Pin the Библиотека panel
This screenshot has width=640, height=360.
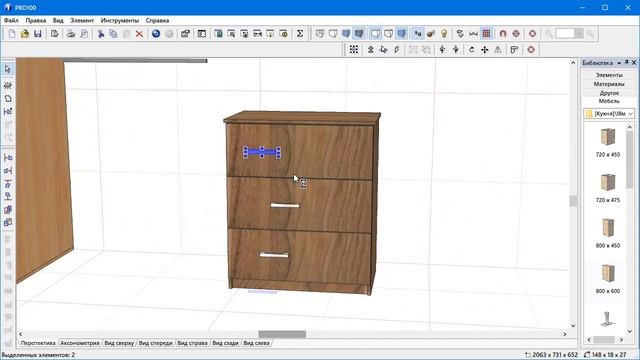tap(627, 63)
